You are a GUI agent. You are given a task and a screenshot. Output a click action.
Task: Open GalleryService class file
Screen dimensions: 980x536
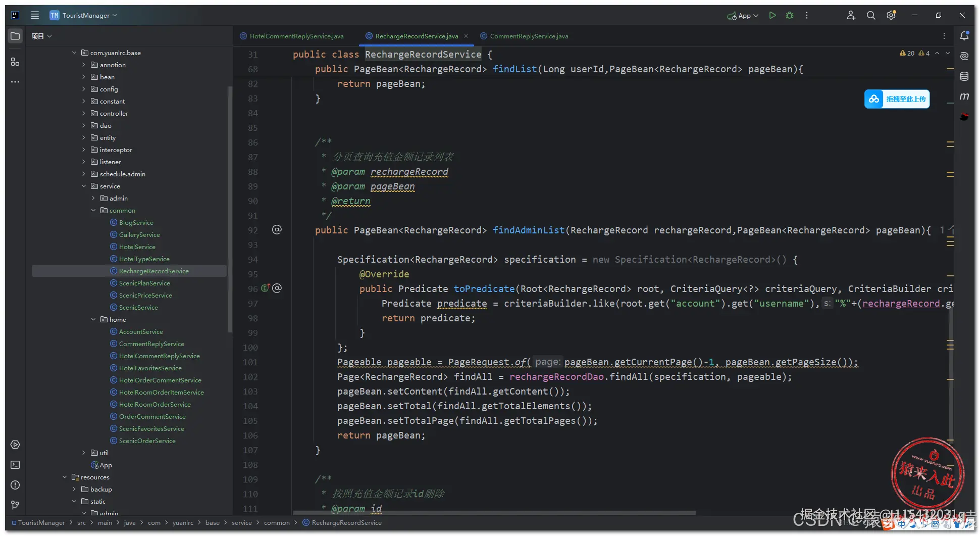click(x=139, y=234)
